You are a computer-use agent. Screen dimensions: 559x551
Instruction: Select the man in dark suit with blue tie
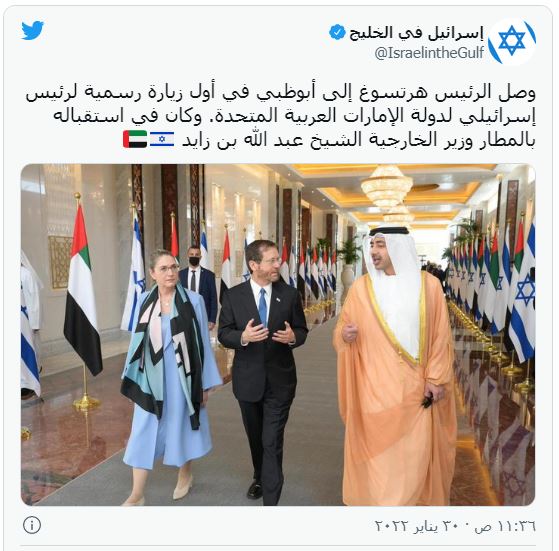[x=263, y=371]
